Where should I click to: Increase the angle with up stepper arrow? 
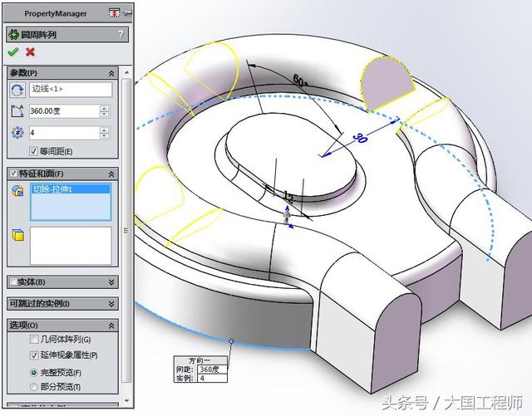coord(105,108)
